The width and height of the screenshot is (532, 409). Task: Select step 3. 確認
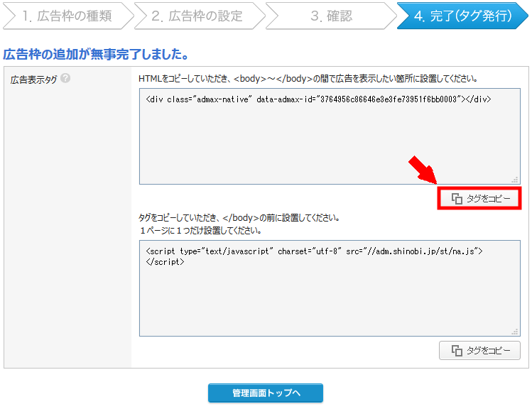[331, 16]
